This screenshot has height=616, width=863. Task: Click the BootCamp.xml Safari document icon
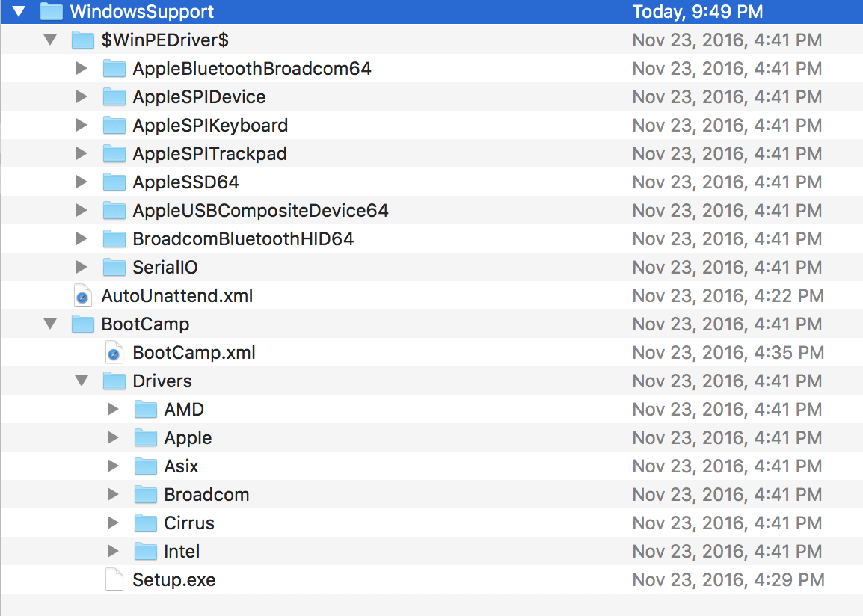[114, 353]
